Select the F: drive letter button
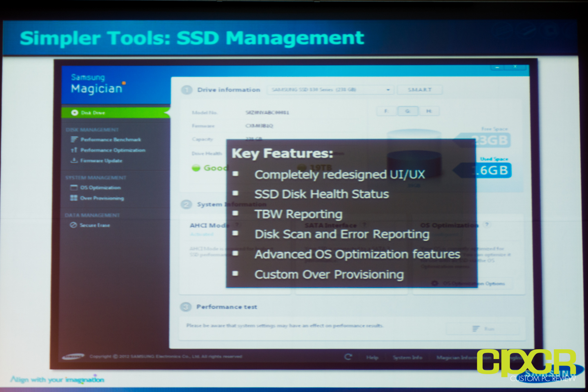 (x=386, y=111)
